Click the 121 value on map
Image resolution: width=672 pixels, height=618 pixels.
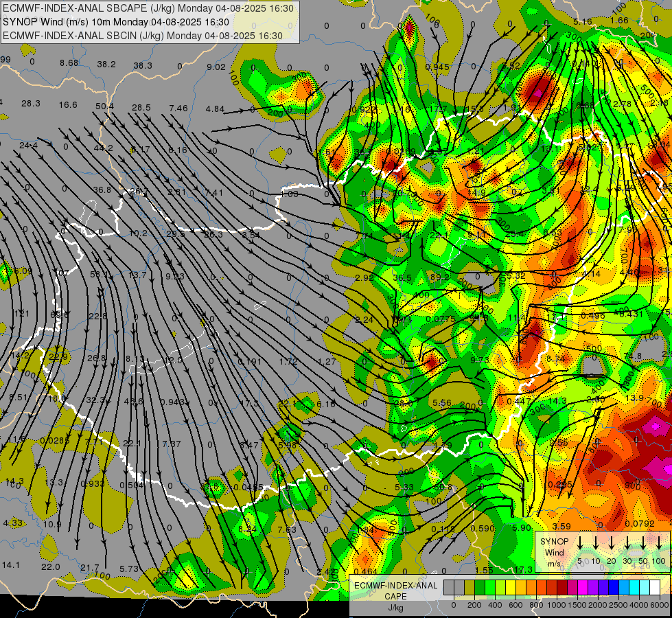[x=22, y=314]
